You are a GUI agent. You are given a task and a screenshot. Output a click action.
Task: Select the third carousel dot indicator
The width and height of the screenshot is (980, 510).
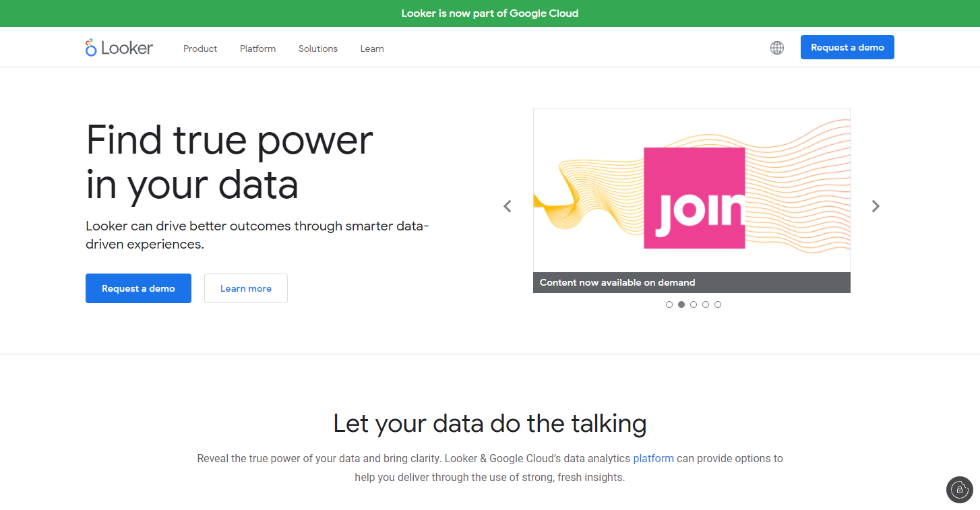click(694, 305)
